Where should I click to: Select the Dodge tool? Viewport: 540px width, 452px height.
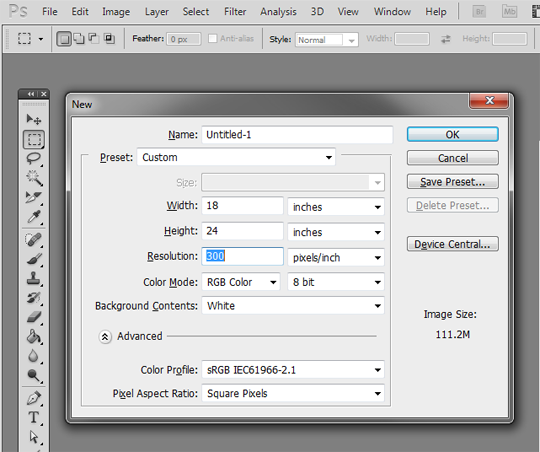[34, 376]
